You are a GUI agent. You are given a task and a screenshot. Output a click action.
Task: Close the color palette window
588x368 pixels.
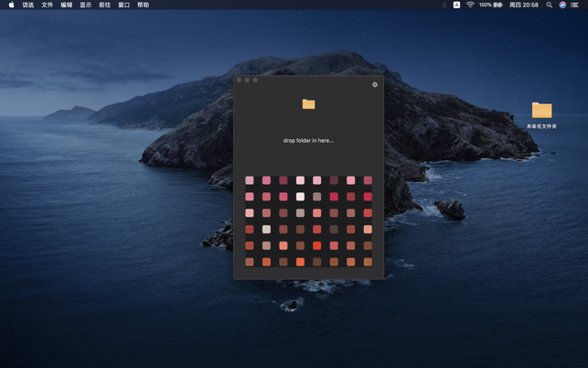[x=239, y=80]
